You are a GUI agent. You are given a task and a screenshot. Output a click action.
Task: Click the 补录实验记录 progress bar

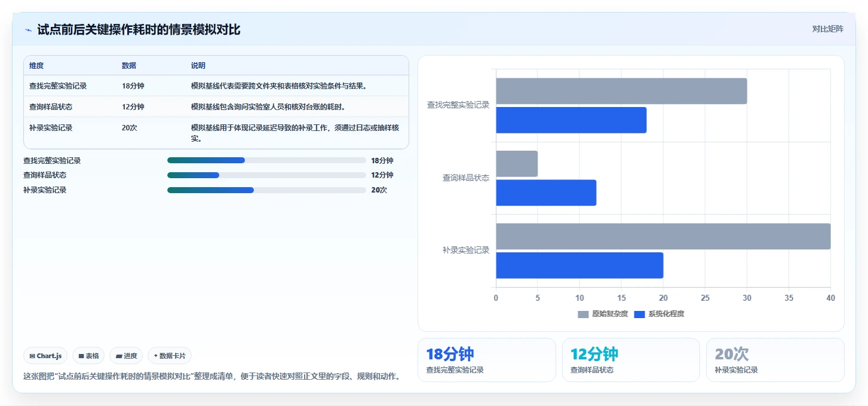pyautogui.click(x=266, y=190)
